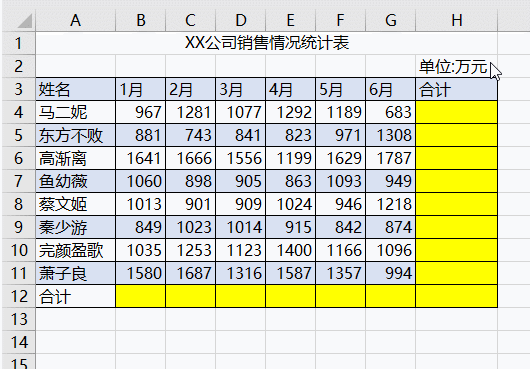Click yellow total cell for 萧子良
The image size is (530, 369).
[457, 273]
